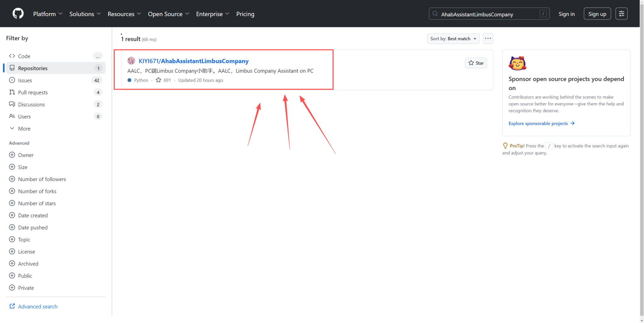This screenshot has width=644, height=323.
Task: Click the plus icon beside Owner
Action: click(12, 155)
